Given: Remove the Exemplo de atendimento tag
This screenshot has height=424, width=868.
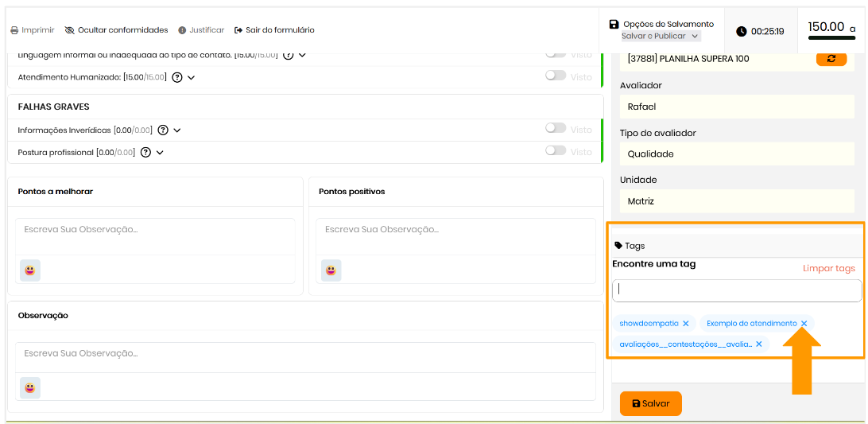Looking at the screenshot, I should (x=804, y=324).
